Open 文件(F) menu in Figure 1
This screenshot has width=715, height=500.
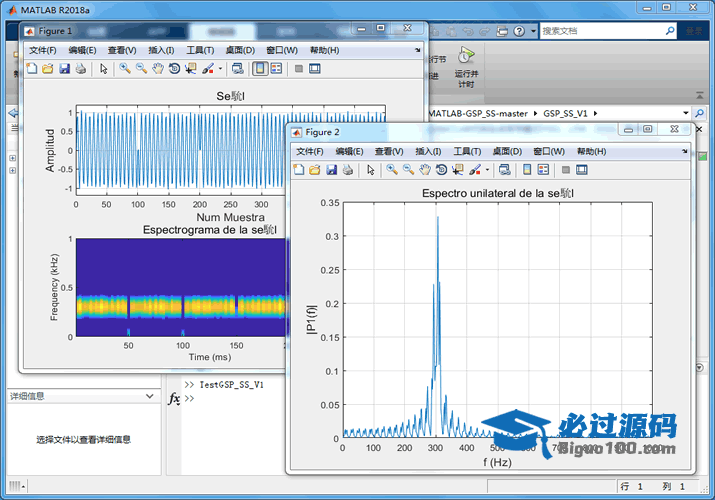[43, 50]
